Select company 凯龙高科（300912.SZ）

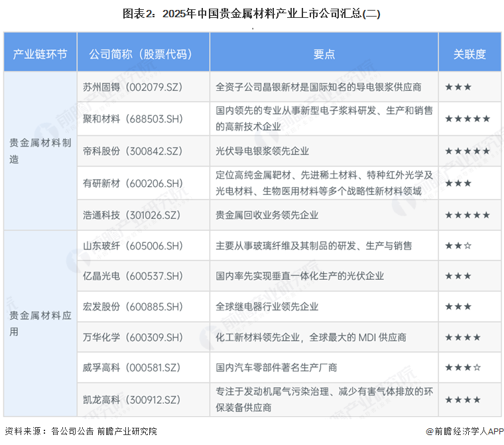[x=132, y=400]
